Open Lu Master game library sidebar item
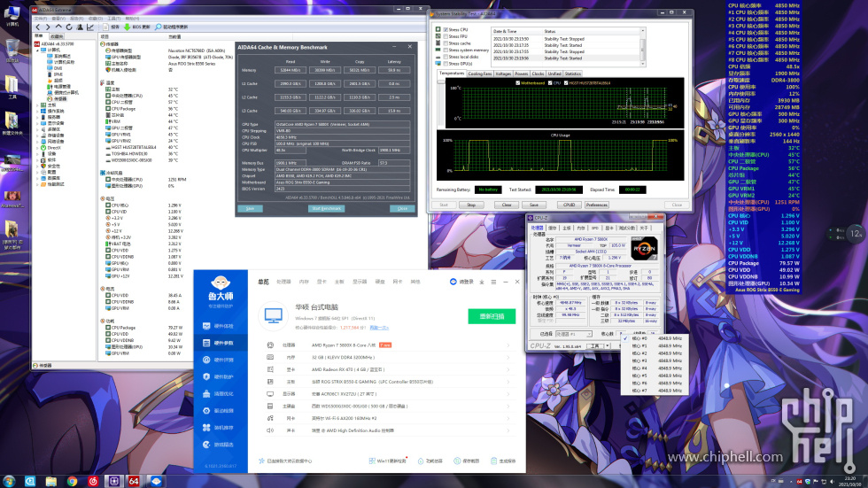This screenshot has height=488, width=868. click(x=220, y=445)
